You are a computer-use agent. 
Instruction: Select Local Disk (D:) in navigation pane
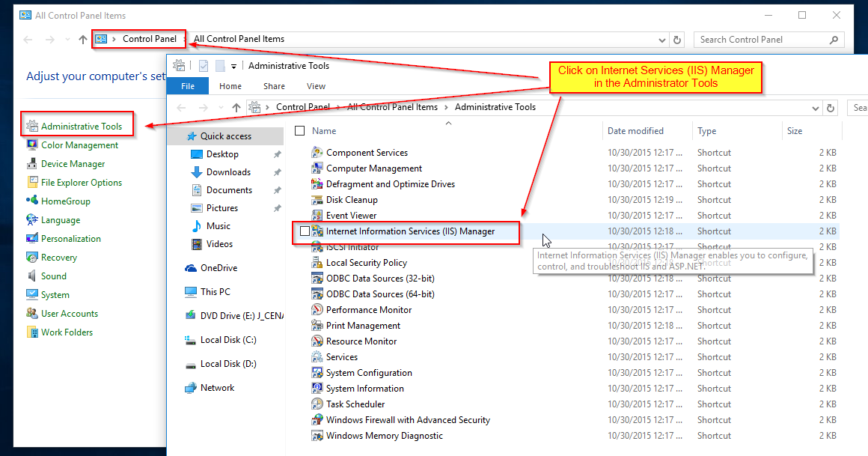click(x=228, y=363)
